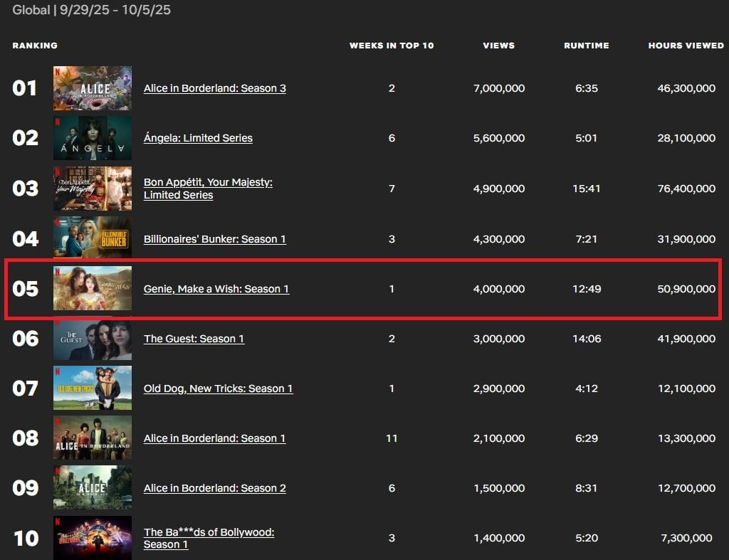Click ranking number 04

[x=25, y=239]
